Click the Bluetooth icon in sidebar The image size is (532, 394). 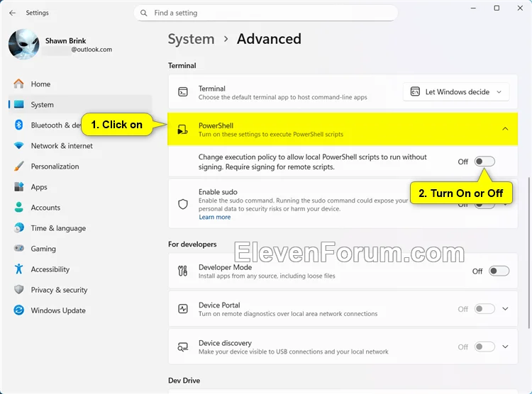(x=19, y=125)
